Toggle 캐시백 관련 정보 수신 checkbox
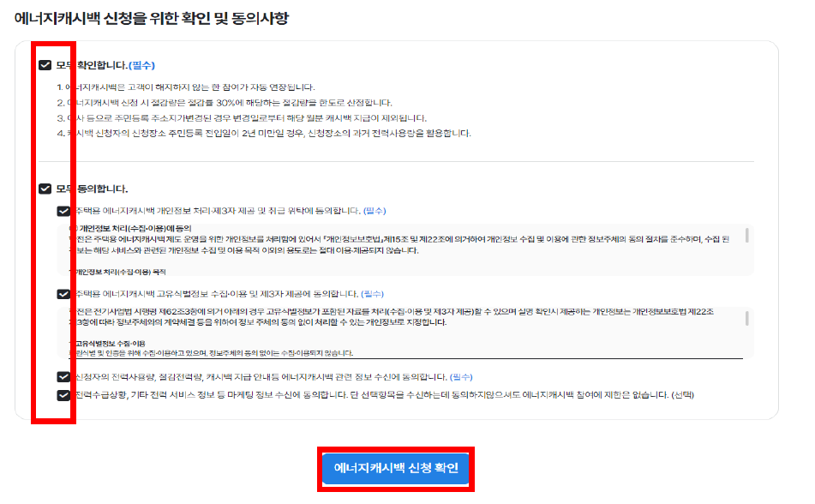Viewport: 815px width, 504px height. pos(63,377)
